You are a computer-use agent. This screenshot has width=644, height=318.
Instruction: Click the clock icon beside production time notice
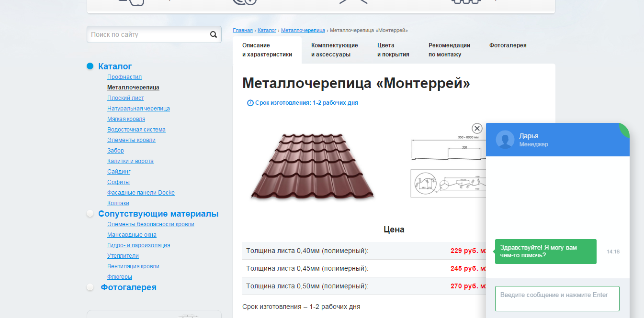(x=249, y=103)
